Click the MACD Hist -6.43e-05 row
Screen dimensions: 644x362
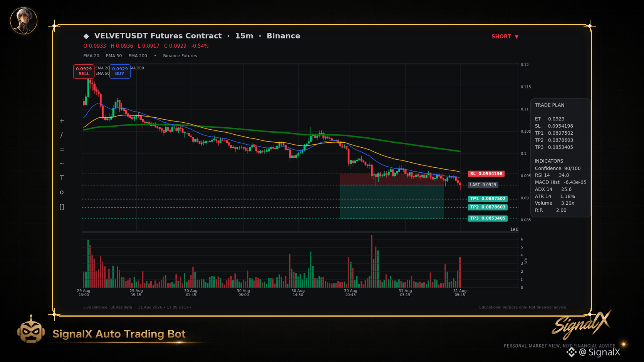click(560, 182)
